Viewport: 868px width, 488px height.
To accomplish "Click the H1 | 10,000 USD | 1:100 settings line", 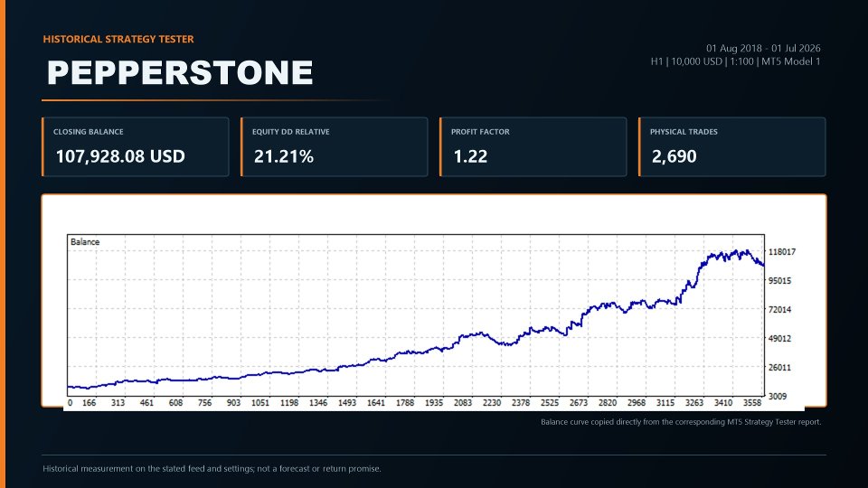I will [x=735, y=61].
